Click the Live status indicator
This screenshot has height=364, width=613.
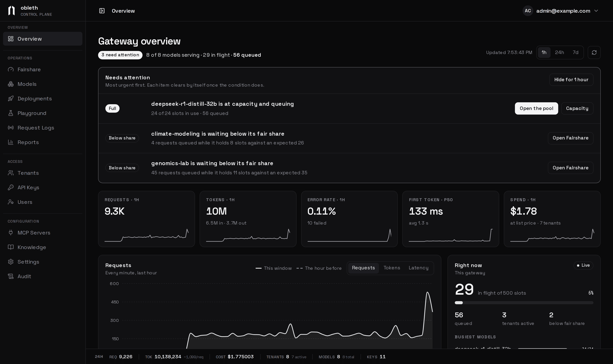[x=583, y=265]
